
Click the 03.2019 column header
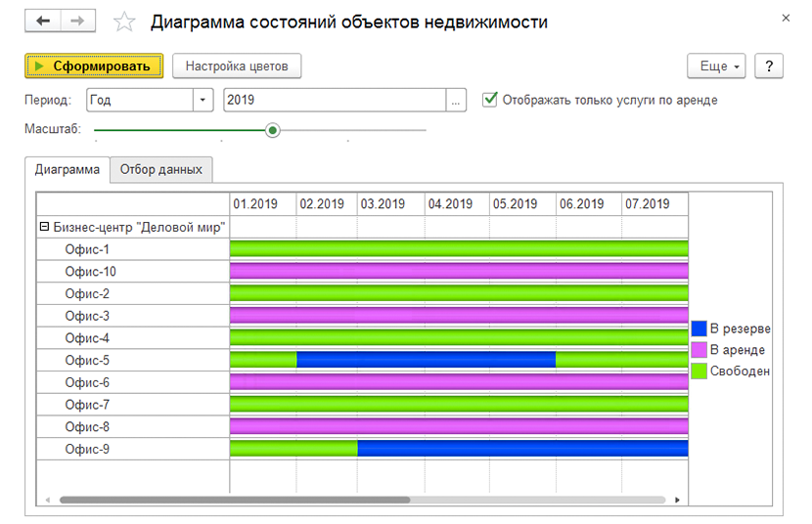pyautogui.click(x=391, y=203)
